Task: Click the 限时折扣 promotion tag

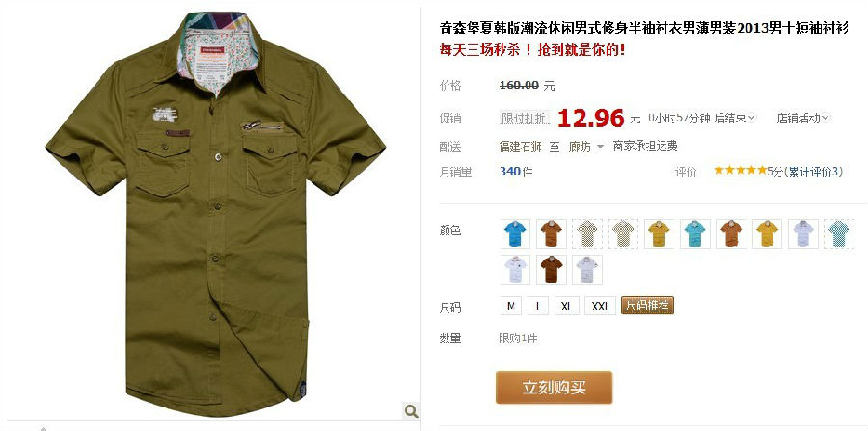Action: (x=526, y=118)
